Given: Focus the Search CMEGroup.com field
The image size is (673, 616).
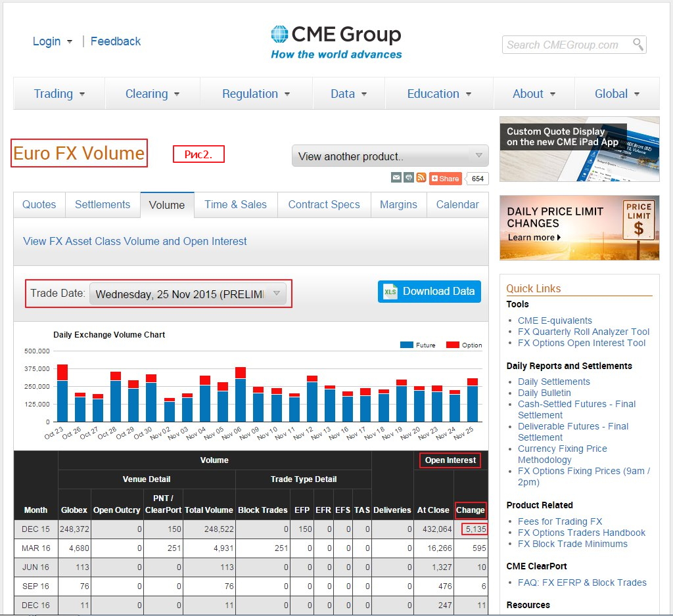Looking at the screenshot, I should (x=574, y=45).
